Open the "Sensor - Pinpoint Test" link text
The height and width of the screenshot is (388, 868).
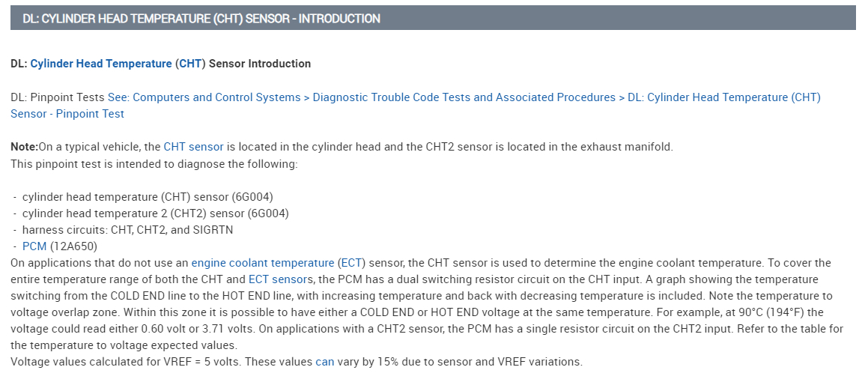[67, 114]
